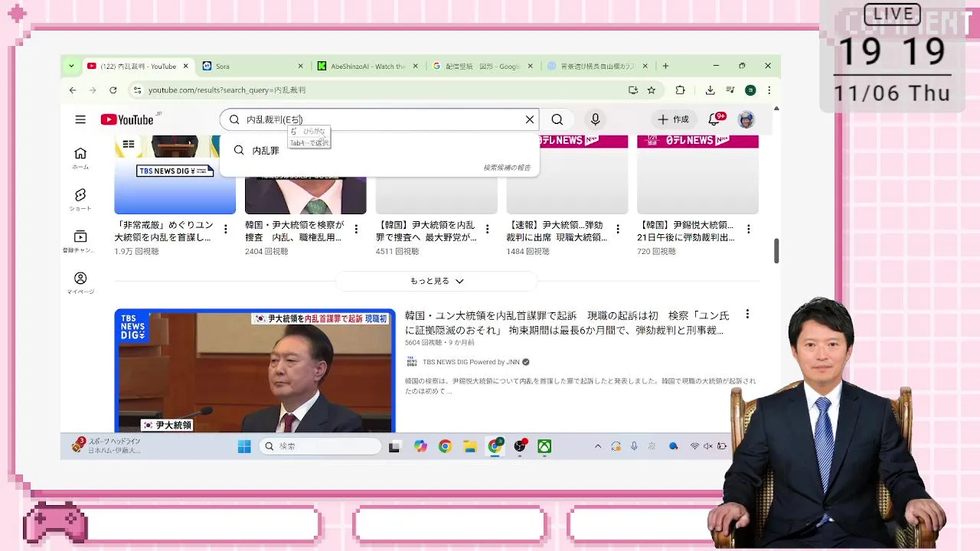Open the tab search dropdown arrow

[x=71, y=66]
